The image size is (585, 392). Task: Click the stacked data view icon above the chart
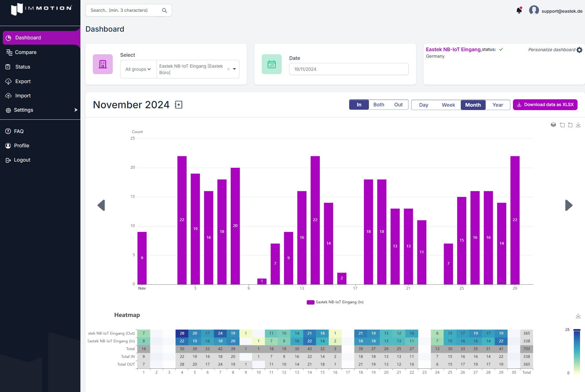pyautogui.click(x=554, y=125)
